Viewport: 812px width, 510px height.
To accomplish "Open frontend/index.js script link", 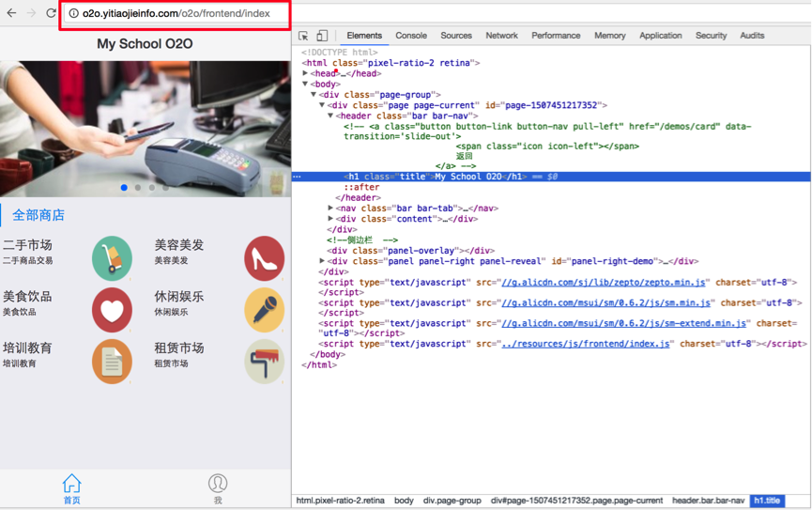I will point(585,344).
